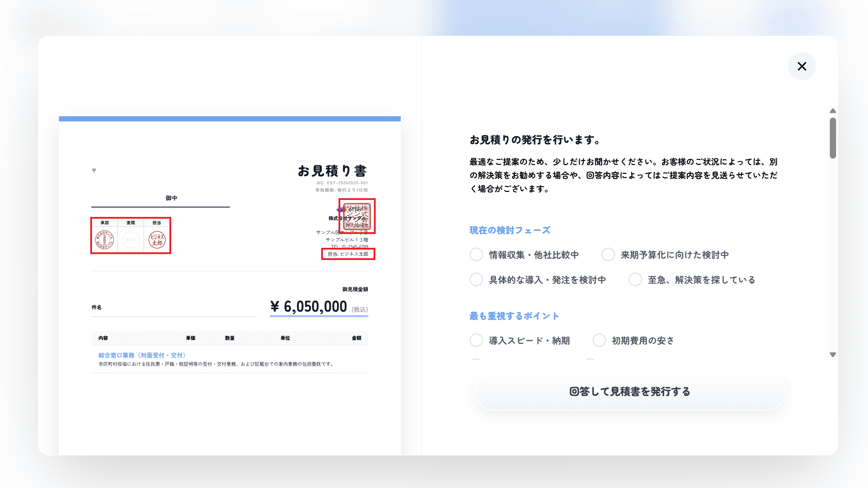Click the 〒 postal mark
The image size is (868, 488).
pos(94,170)
